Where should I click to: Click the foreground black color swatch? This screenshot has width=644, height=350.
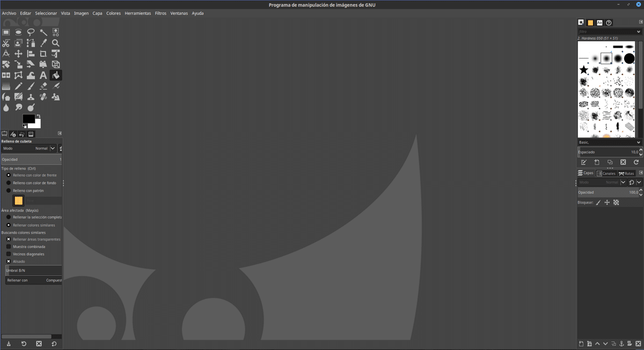pyautogui.click(x=28, y=119)
